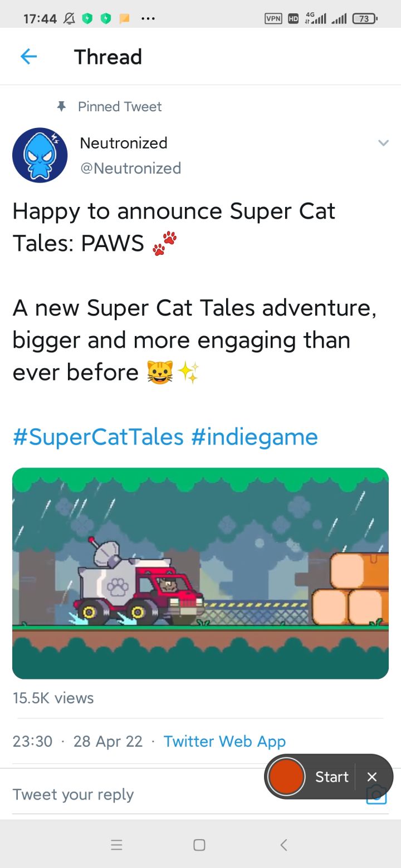Image resolution: width=401 pixels, height=868 pixels.
Task: Dismiss the screen recorder overlay
Action: click(x=373, y=777)
